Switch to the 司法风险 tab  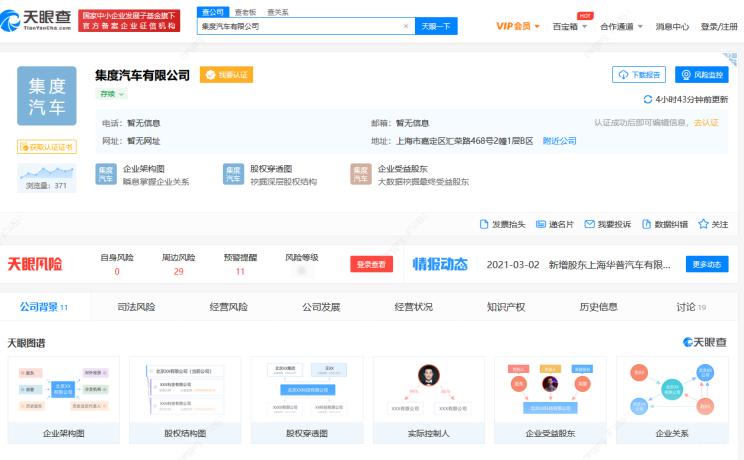click(x=137, y=307)
